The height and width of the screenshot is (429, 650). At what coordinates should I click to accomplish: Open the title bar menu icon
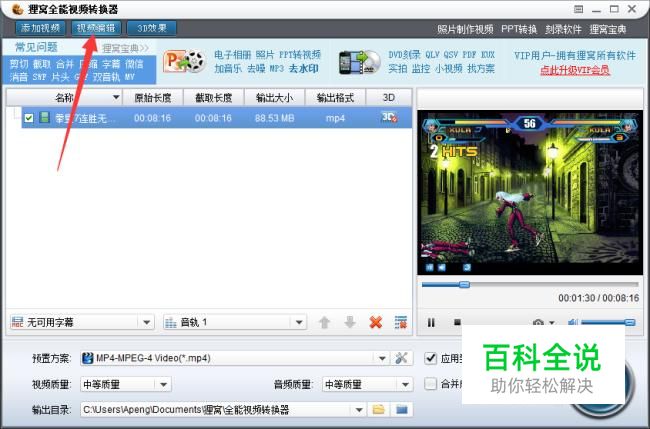[x=579, y=9]
